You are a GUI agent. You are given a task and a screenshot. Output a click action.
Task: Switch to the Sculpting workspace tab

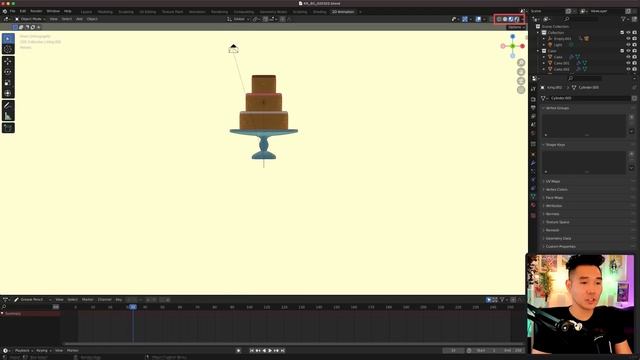126,12
